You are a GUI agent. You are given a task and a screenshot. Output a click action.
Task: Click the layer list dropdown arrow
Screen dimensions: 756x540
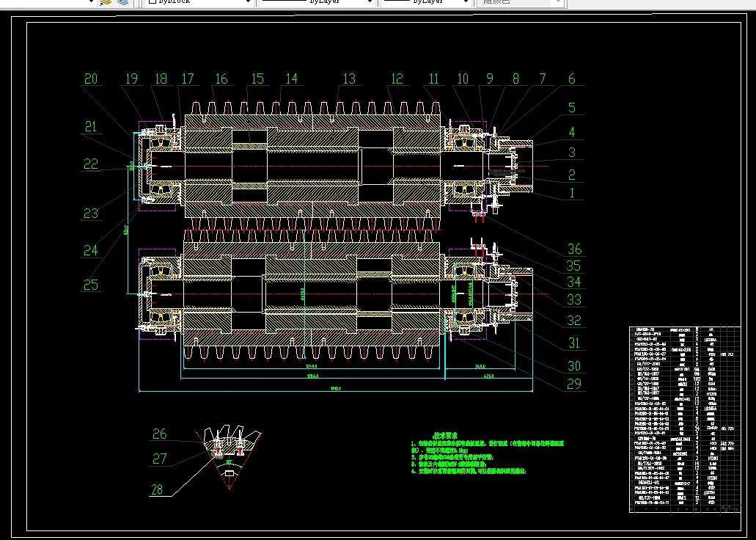(91, 3)
